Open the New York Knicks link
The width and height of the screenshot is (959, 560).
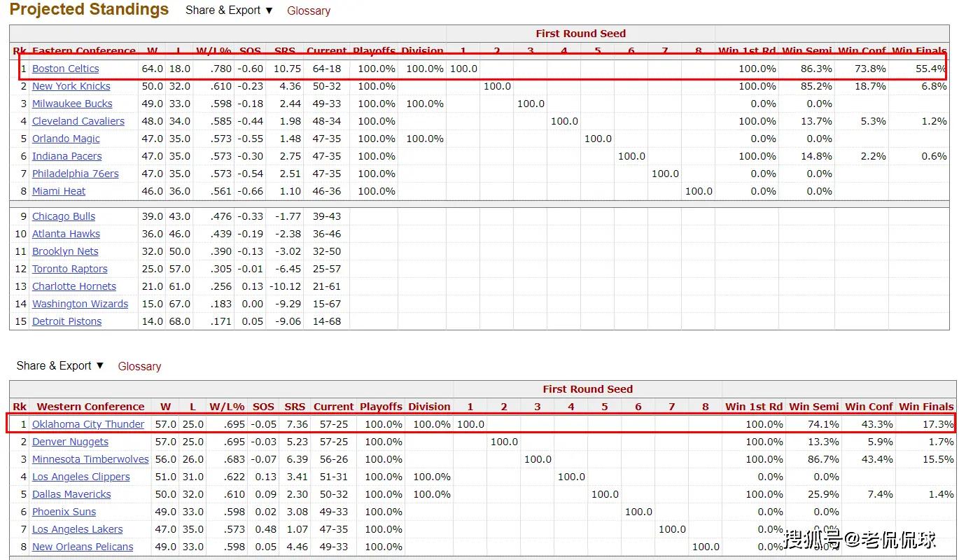[x=71, y=86]
